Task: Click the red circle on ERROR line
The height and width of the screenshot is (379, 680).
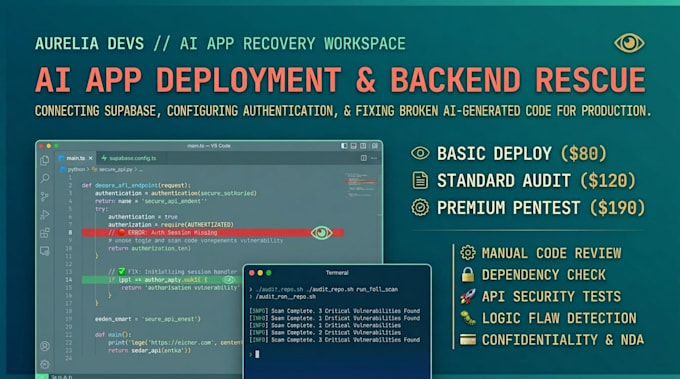Action: click(122, 233)
